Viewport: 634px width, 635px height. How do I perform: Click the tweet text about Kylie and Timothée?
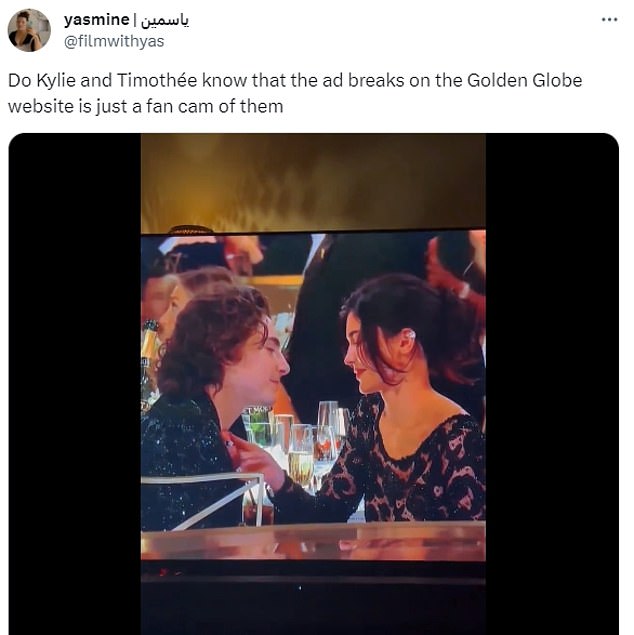[x=295, y=94]
